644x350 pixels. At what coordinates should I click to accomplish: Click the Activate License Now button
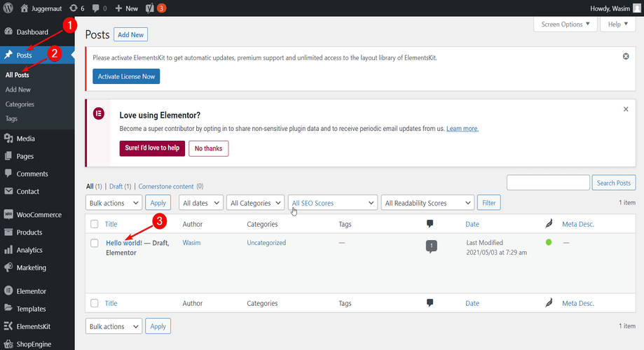(126, 76)
